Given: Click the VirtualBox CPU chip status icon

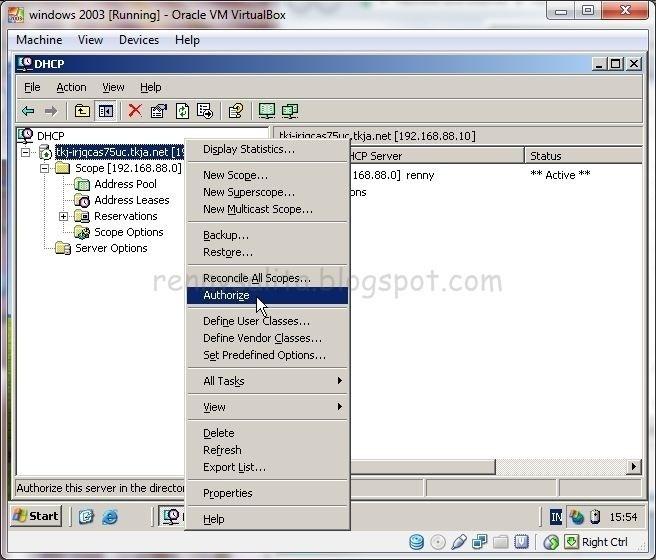Looking at the screenshot, I should [522, 542].
